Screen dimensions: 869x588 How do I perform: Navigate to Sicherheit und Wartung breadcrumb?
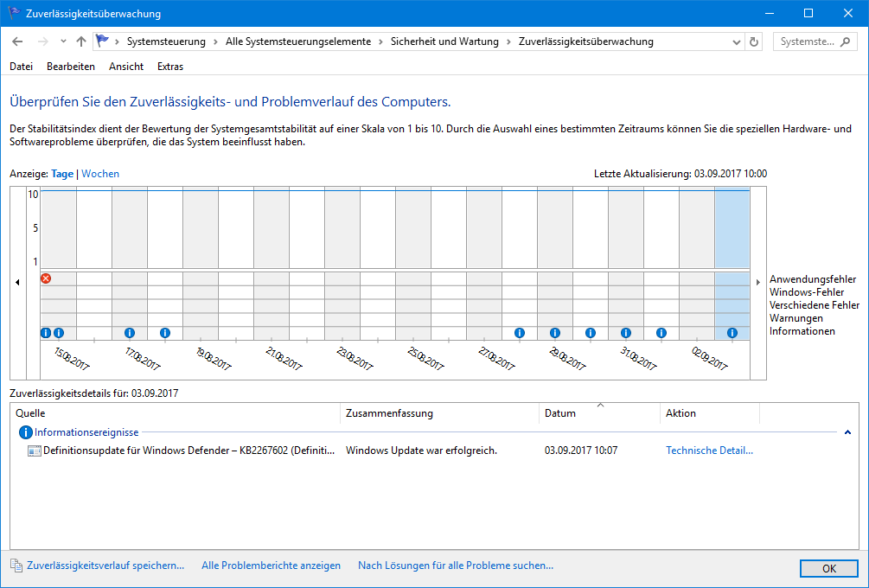[444, 42]
